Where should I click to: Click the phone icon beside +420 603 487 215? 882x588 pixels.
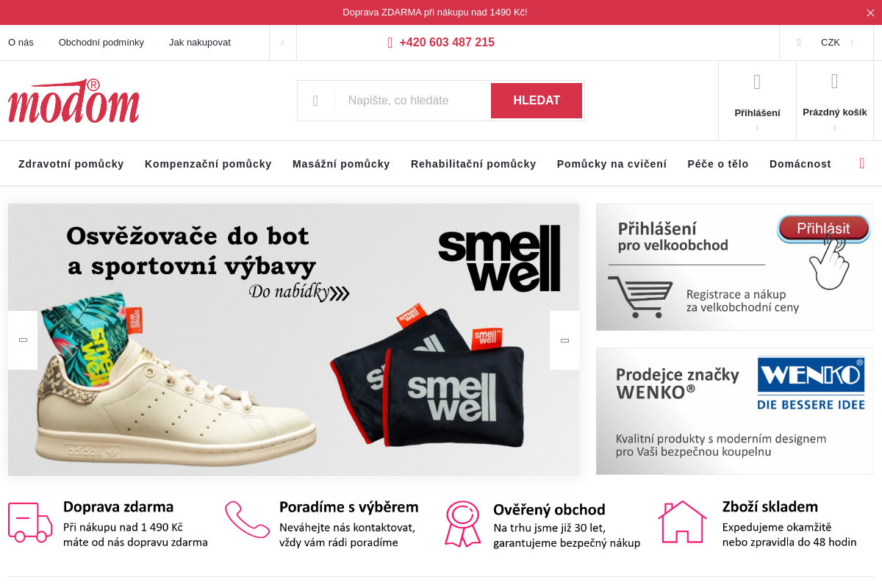(x=390, y=43)
